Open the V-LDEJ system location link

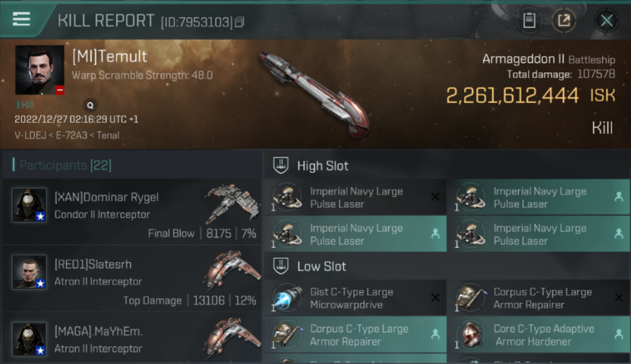30,135
